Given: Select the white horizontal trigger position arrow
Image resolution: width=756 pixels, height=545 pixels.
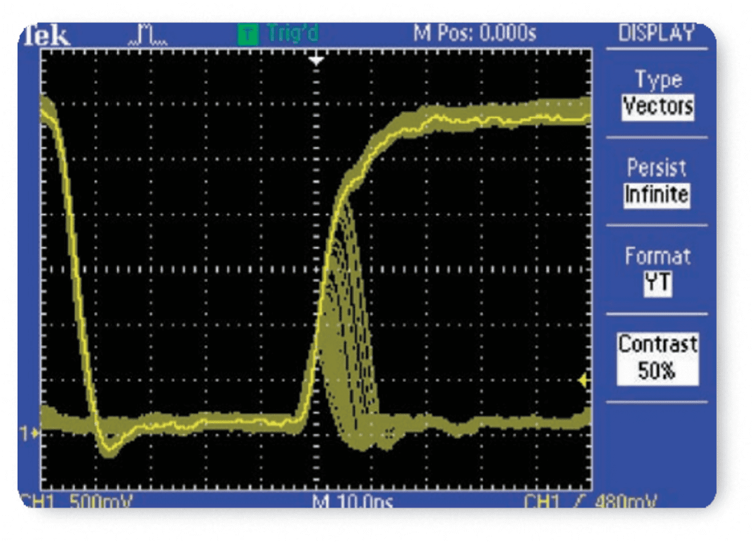Looking at the screenshot, I should coord(317,61).
